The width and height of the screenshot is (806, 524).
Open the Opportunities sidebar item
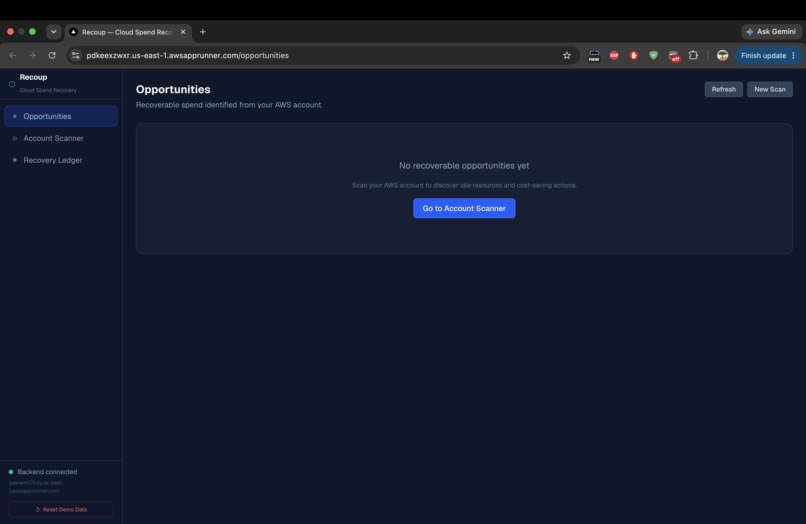[x=61, y=116]
